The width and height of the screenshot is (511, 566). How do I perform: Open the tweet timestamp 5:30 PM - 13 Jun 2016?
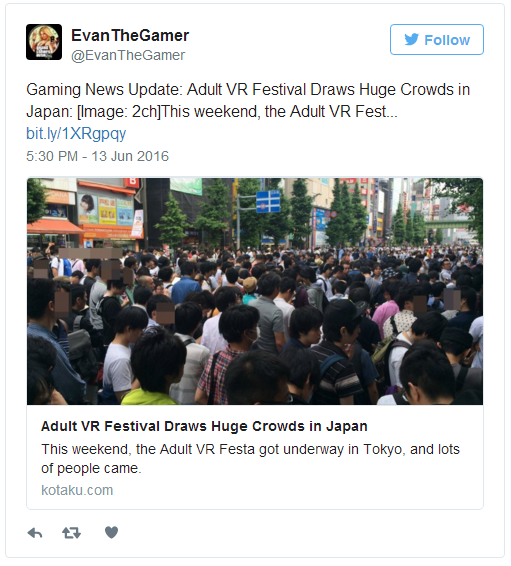(97, 156)
